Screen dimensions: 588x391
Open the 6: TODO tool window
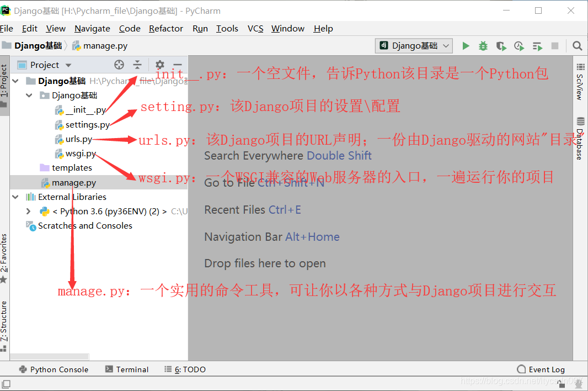185,369
